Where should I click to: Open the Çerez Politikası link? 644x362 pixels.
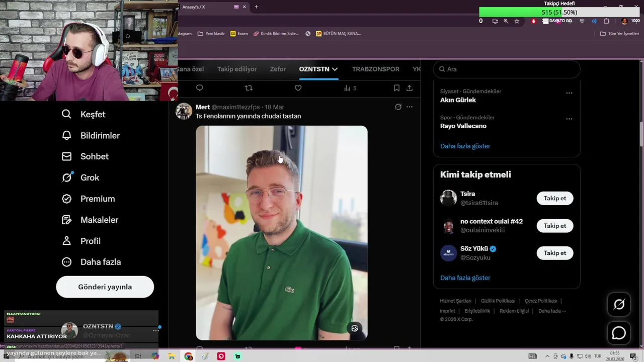[x=541, y=301]
